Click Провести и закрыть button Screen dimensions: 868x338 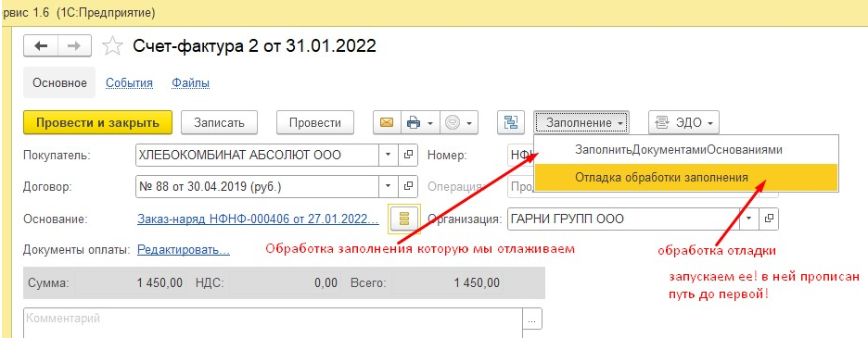point(98,123)
